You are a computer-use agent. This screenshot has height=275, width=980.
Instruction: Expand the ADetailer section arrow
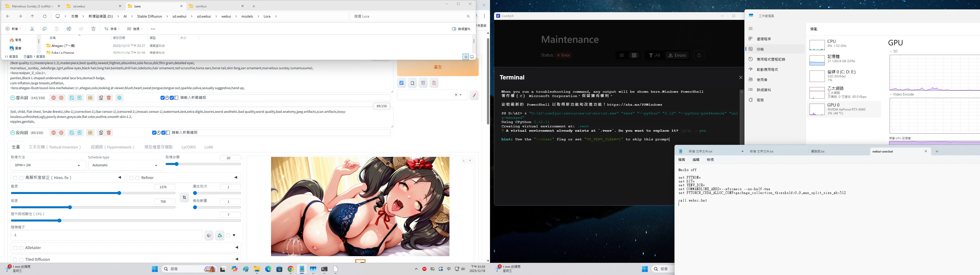pos(237,248)
